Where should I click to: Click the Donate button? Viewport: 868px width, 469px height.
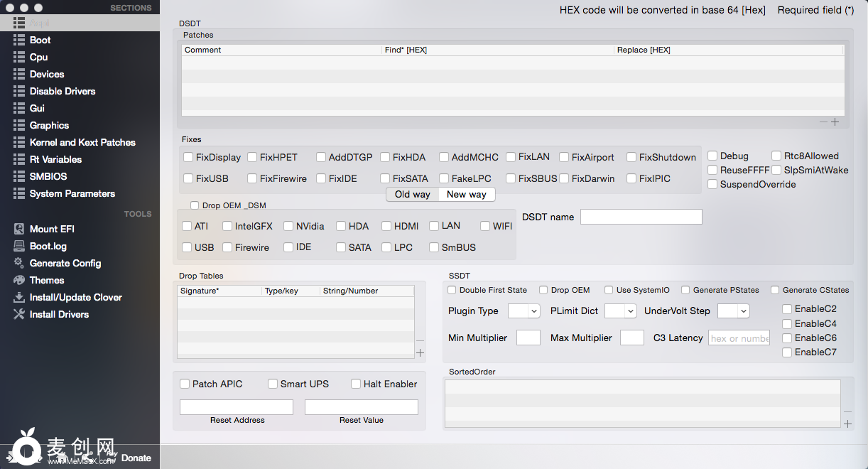click(x=136, y=458)
